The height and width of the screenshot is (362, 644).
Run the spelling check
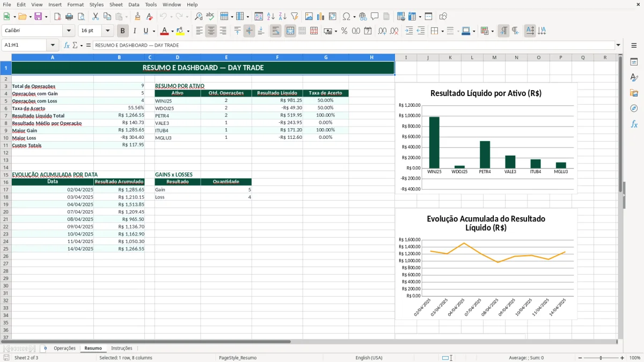(210, 17)
